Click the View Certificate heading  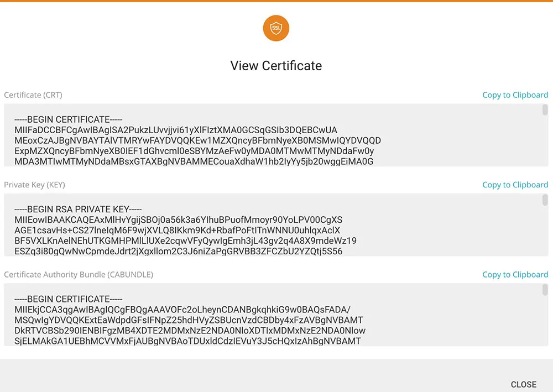tap(276, 66)
